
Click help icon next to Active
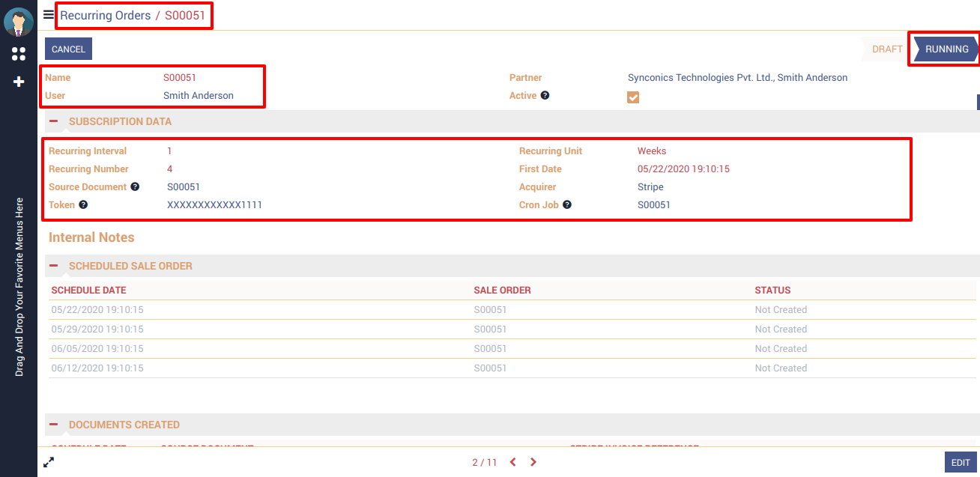(545, 96)
